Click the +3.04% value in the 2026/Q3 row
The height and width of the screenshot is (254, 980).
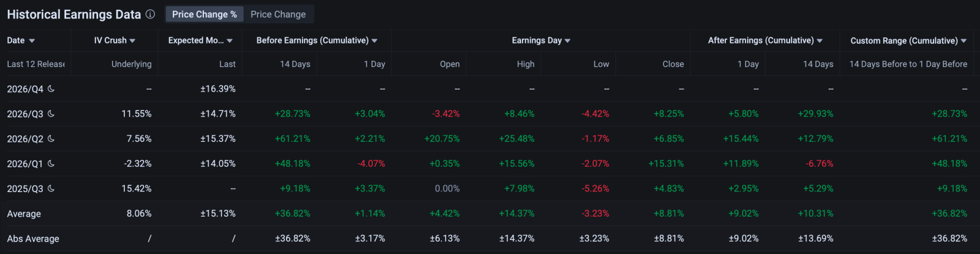(x=370, y=114)
